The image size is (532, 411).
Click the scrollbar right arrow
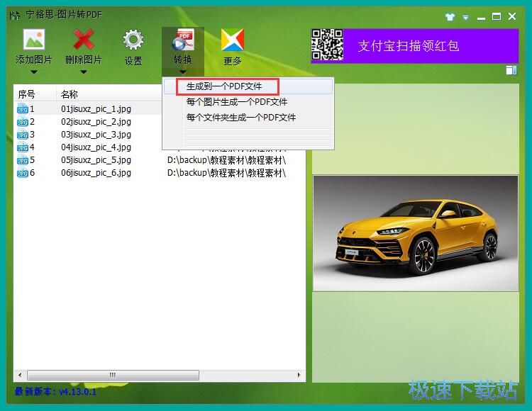pos(299,375)
